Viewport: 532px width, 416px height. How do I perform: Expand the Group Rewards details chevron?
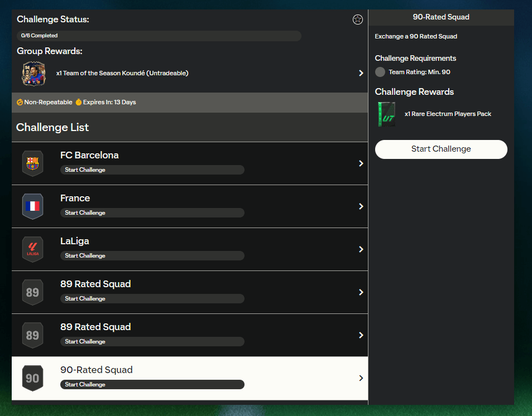361,73
